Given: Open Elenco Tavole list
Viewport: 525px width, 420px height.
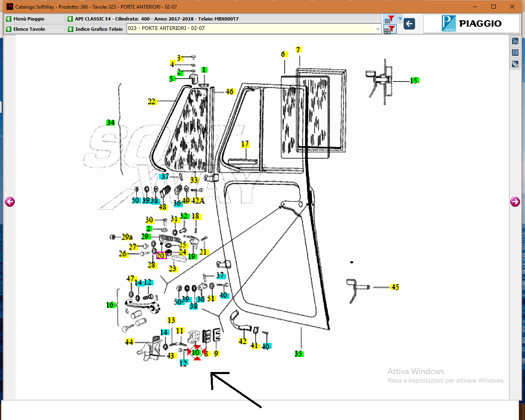Looking at the screenshot, I should [34, 29].
